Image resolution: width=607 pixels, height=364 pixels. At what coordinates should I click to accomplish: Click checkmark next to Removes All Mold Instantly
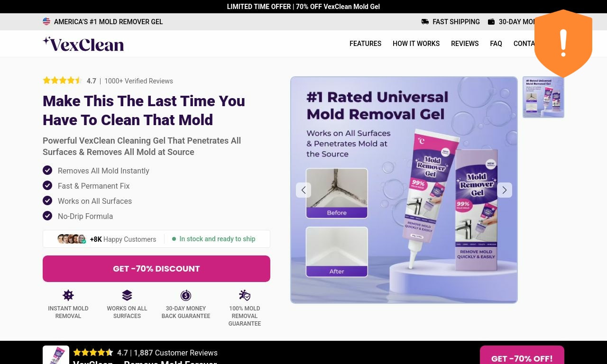coord(47,170)
